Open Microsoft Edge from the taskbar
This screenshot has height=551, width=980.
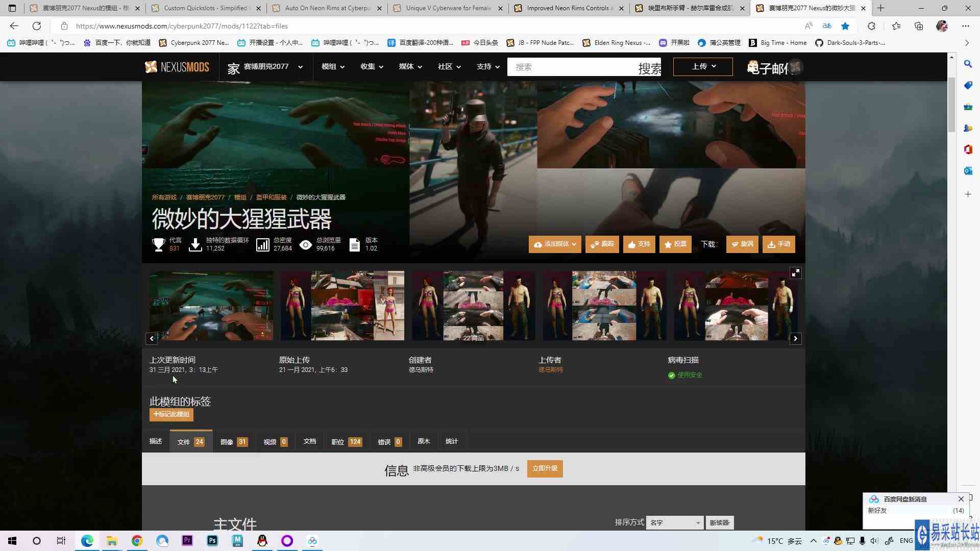tap(87, 541)
